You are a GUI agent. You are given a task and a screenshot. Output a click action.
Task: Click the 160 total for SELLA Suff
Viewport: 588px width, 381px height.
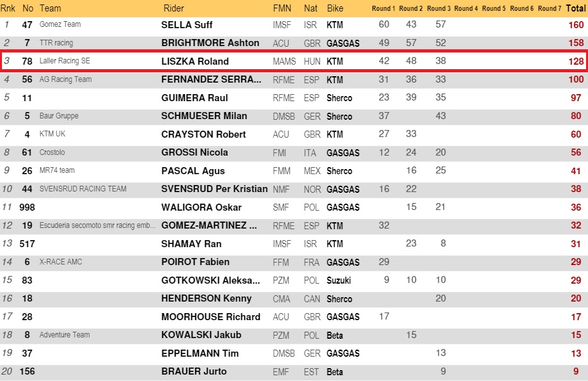point(576,25)
